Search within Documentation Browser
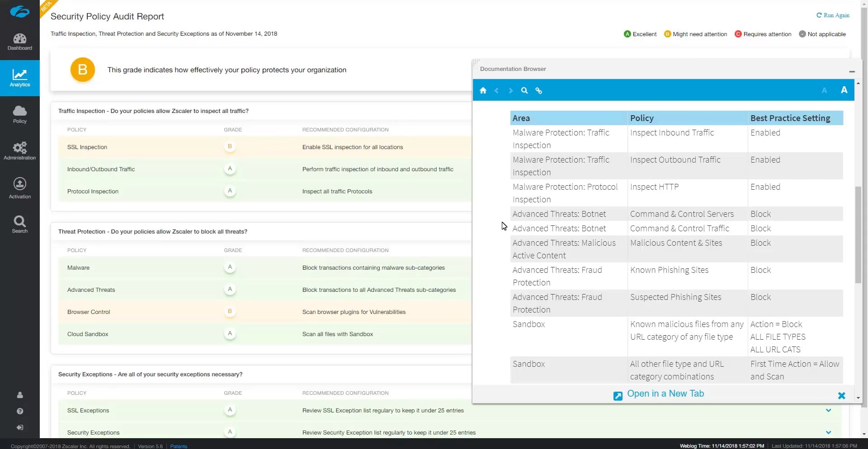The height and width of the screenshot is (449, 868). (524, 90)
